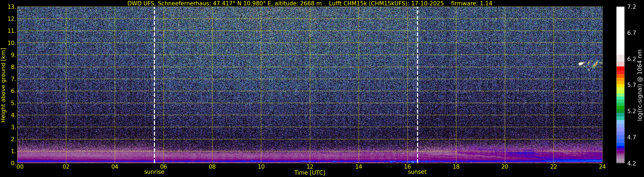This screenshot has width=644, height=177.
Task: Click the height axis tick '8.'
Action: tap(13, 67)
